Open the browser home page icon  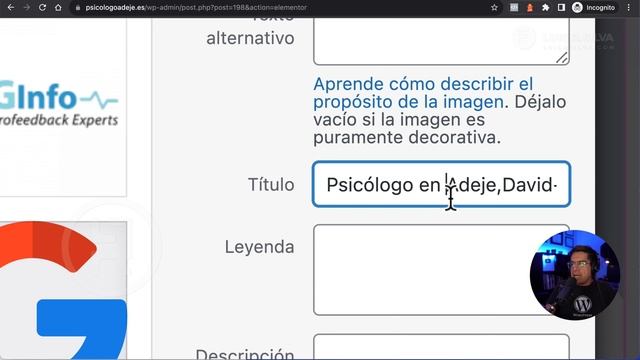point(58,8)
